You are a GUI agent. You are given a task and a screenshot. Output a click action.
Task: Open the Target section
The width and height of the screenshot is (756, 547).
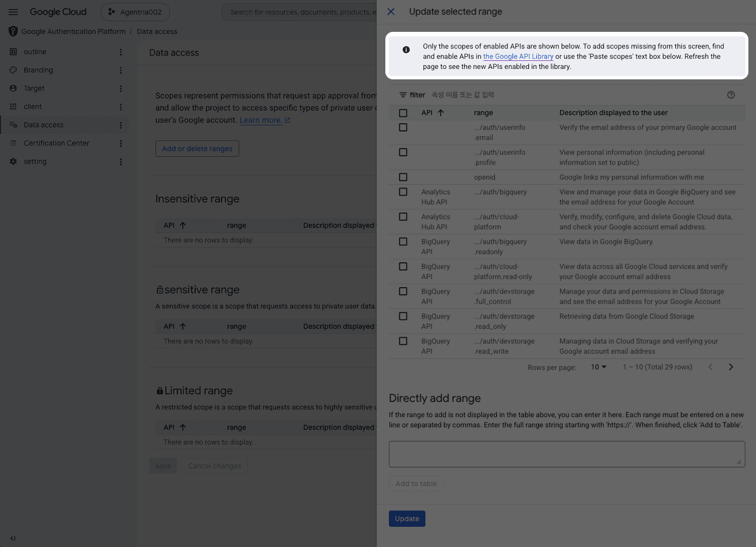[x=34, y=88]
